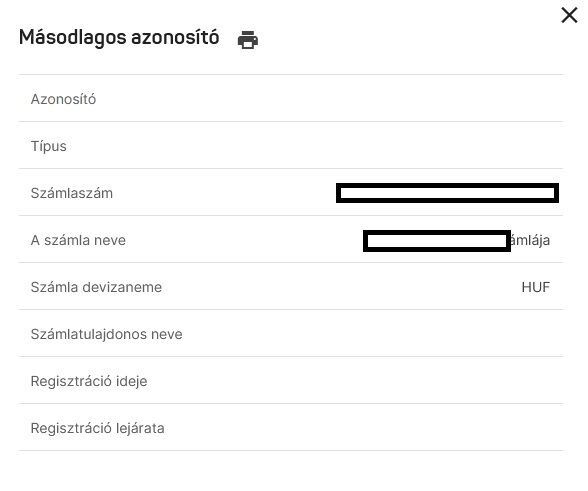This screenshot has height=491, width=588.
Task: Click the HUF currency value
Action: [x=536, y=287]
